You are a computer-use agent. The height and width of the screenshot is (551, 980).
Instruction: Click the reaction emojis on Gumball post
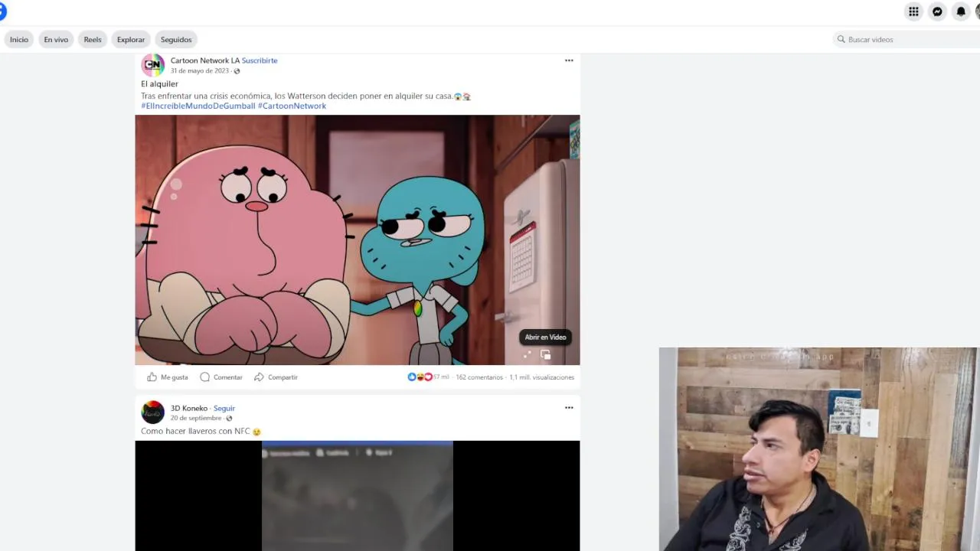coord(420,377)
